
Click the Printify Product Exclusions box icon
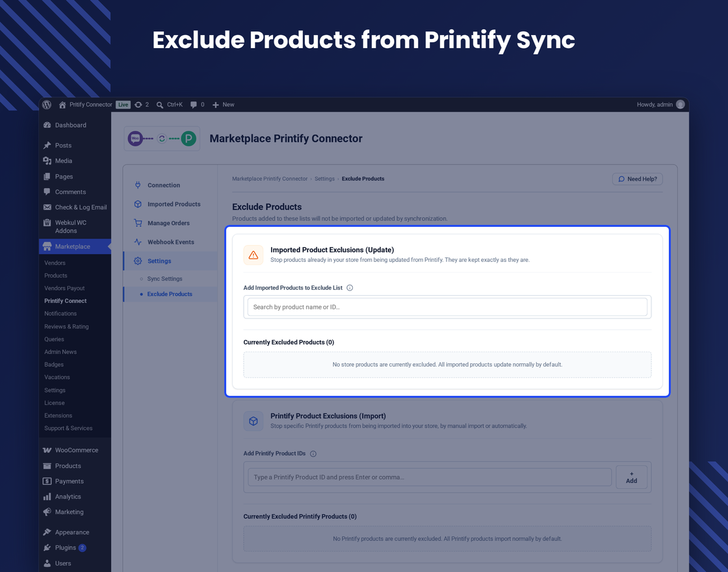(x=253, y=421)
